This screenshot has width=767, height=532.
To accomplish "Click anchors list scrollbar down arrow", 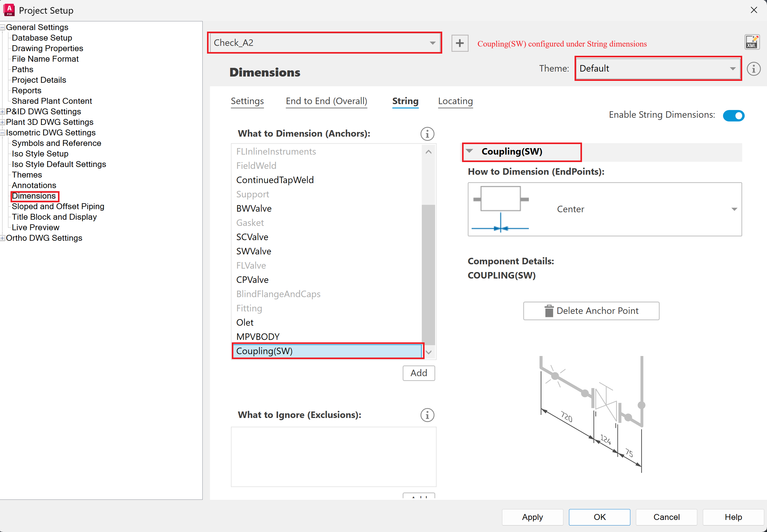I will point(429,352).
